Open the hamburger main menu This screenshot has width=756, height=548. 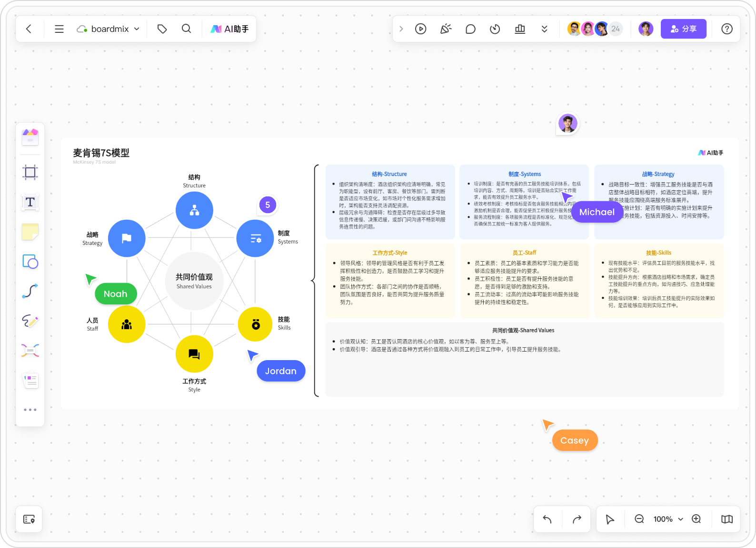59,29
